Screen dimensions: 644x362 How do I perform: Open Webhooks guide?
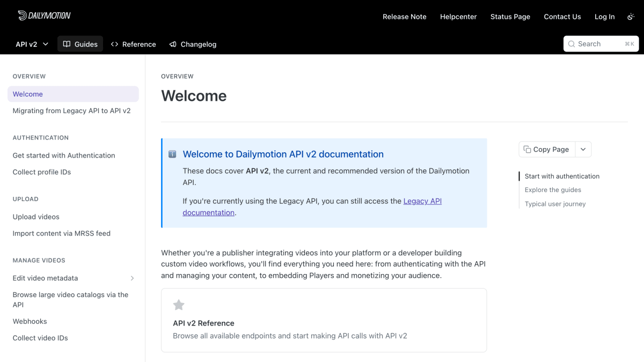pos(30,321)
